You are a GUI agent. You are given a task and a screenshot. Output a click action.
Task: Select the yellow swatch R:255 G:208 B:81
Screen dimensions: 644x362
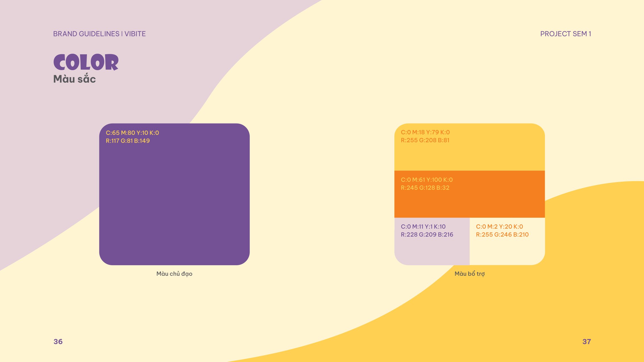(469, 147)
